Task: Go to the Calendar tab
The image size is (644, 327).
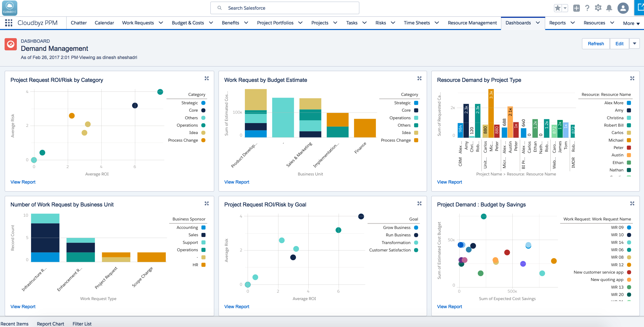Action: [104, 23]
